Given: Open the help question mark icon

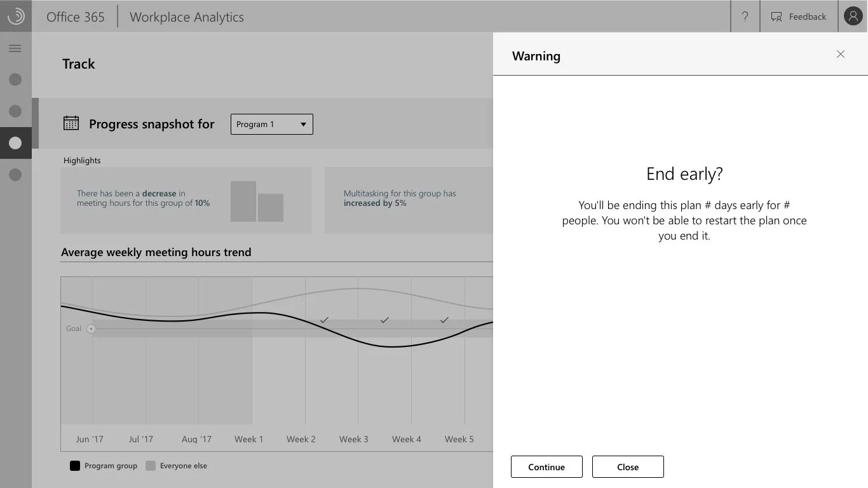Looking at the screenshot, I should [745, 17].
